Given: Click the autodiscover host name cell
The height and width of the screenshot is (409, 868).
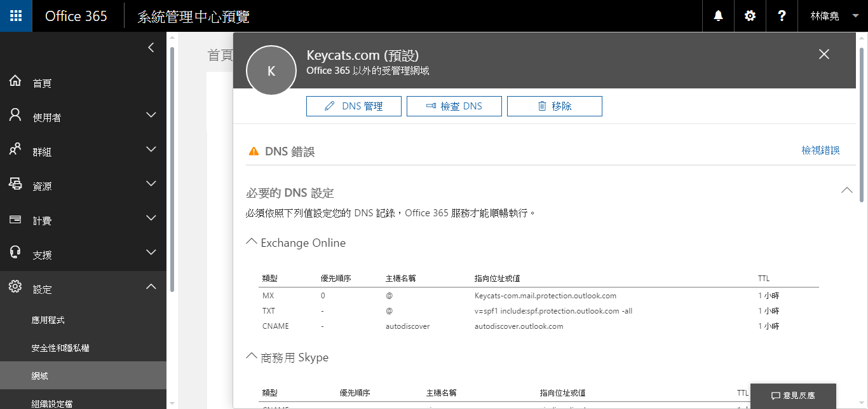Looking at the screenshot, I should [x=408, y=326].
